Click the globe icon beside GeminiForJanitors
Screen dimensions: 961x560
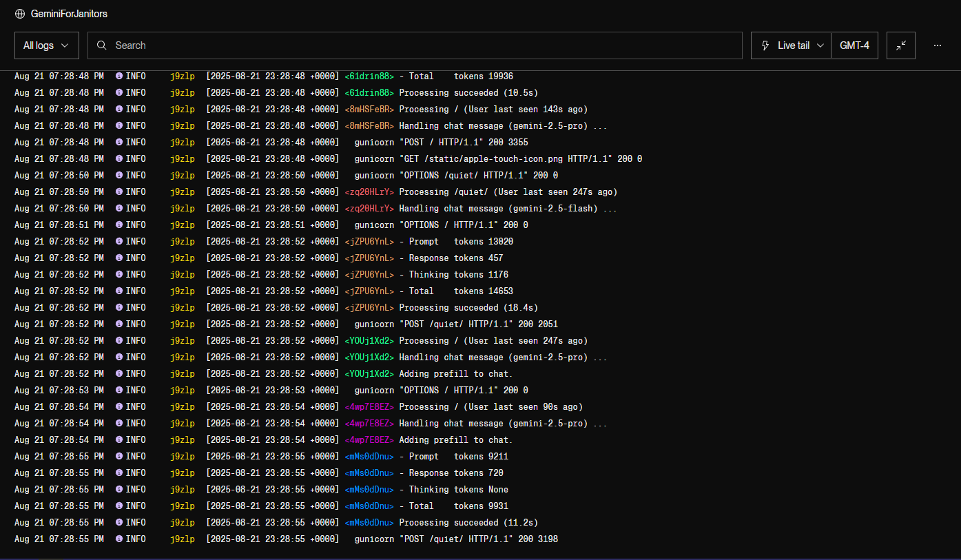19,14
